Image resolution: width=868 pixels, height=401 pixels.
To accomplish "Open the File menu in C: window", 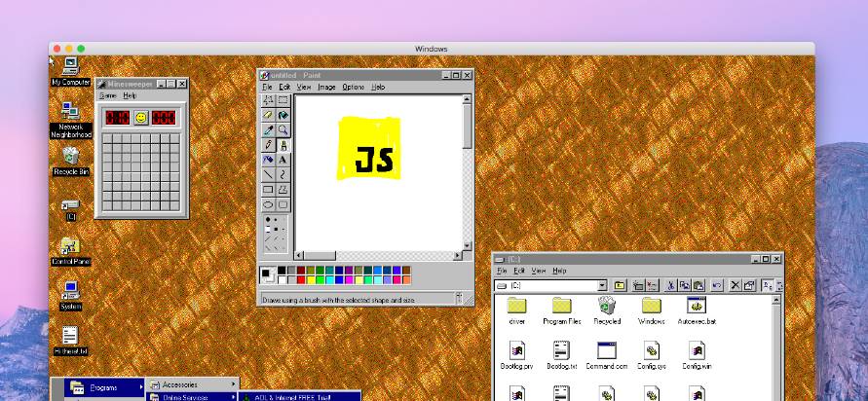I will click(502, 271).
